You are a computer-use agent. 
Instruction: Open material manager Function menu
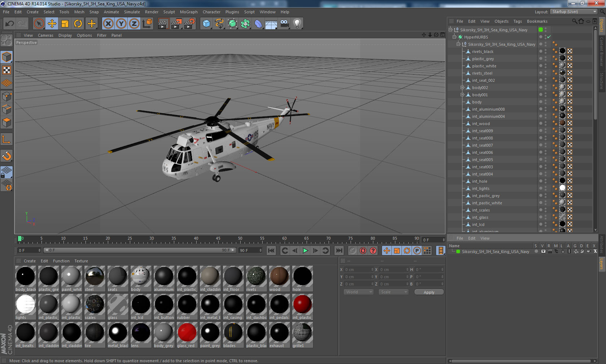click(61, 261)
